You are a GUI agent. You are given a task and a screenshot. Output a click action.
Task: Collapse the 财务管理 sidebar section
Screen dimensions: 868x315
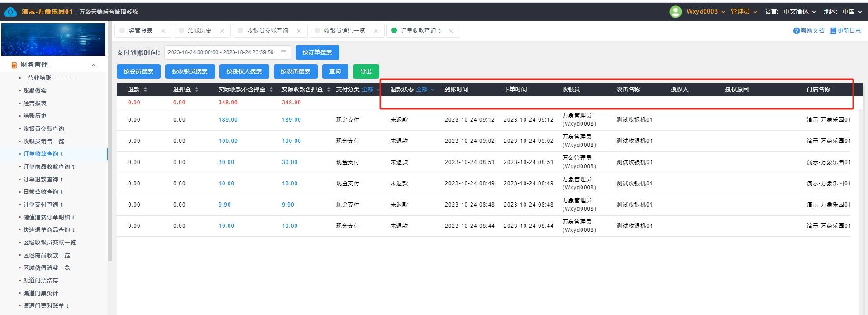point(94,65)
